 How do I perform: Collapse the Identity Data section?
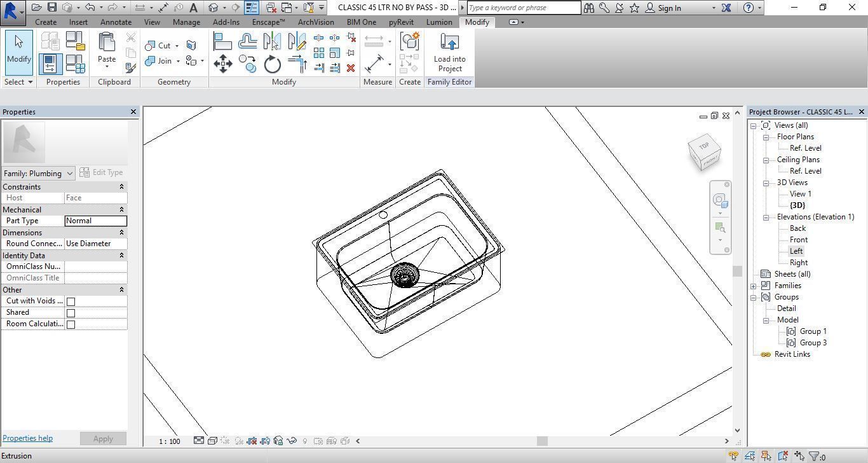click(121, 256)
